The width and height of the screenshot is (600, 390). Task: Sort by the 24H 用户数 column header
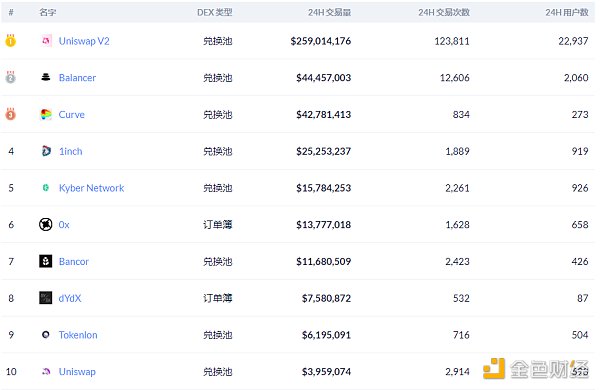point(567,12)
